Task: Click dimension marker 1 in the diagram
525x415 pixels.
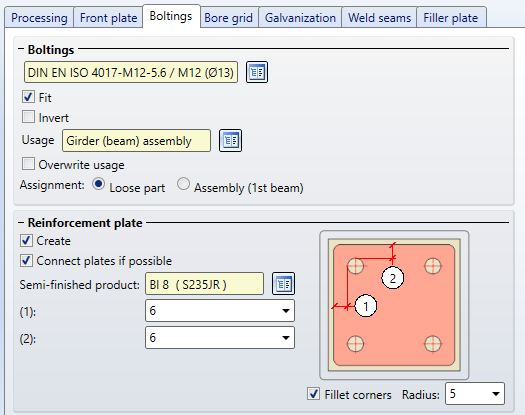Action: coord(366,305)
